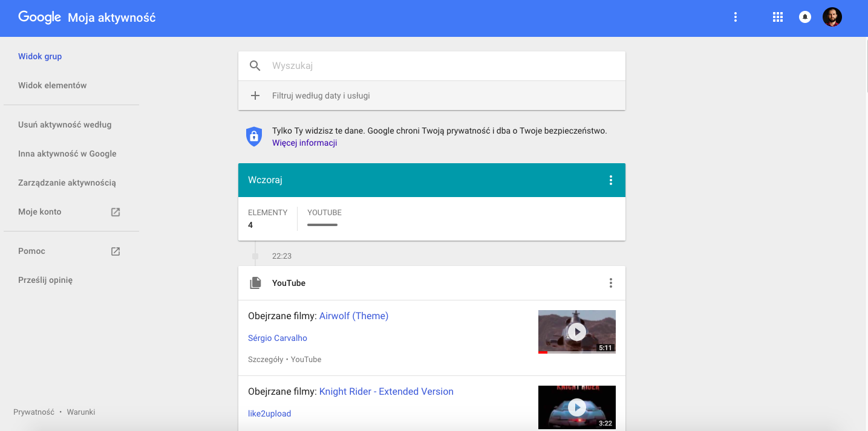
Task: Click the YouTube card document icon
Action: coord(256,283)
